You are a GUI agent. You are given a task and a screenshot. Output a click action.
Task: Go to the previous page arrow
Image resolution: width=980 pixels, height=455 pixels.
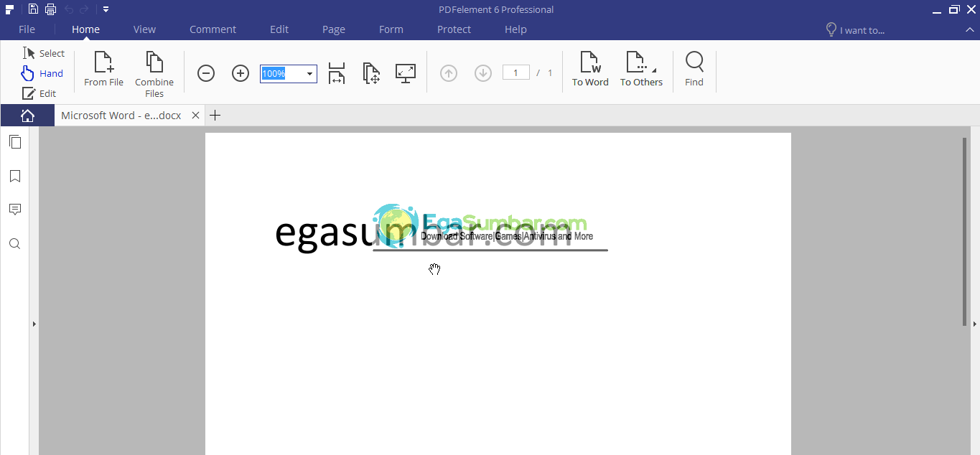pyautogui.click(x=449, y=73)
